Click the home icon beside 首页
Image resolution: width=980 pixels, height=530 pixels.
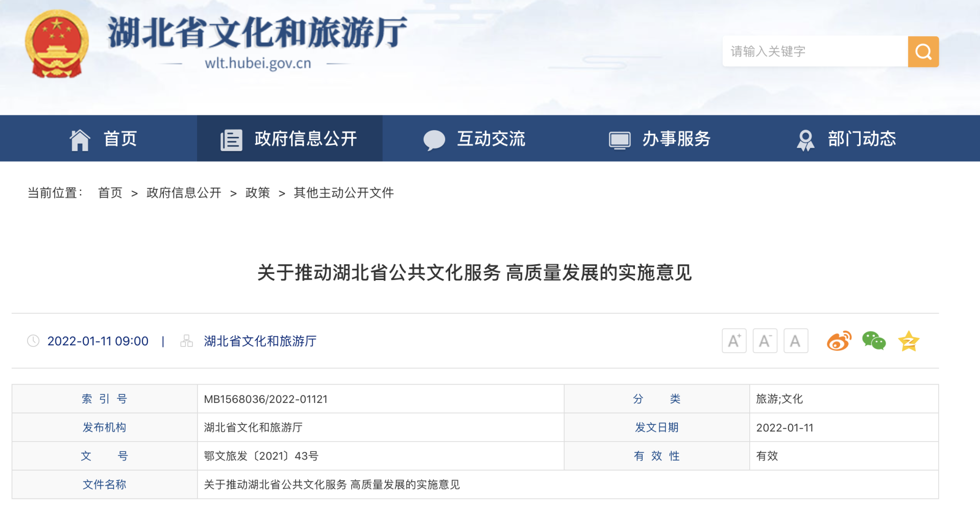[x=80, y=140]
